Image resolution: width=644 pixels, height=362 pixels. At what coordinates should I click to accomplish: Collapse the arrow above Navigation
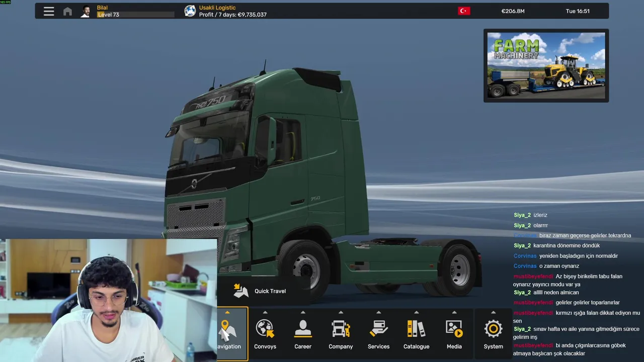[x=227, y=312]
